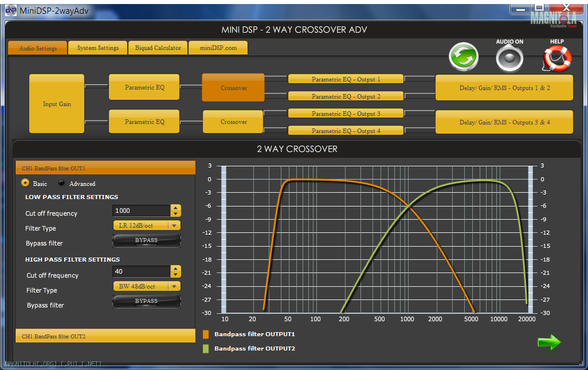This screenshot has width=588, height=370.
Task: Open Delay/ Gain/ RMS - Outputs 1 & 2
Action: pos(504,88)
